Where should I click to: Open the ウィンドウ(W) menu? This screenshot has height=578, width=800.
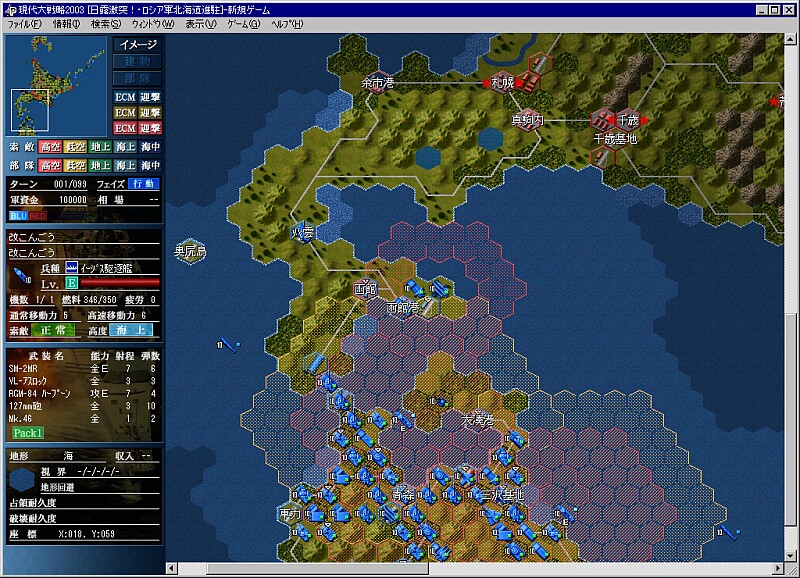point(153,24)
